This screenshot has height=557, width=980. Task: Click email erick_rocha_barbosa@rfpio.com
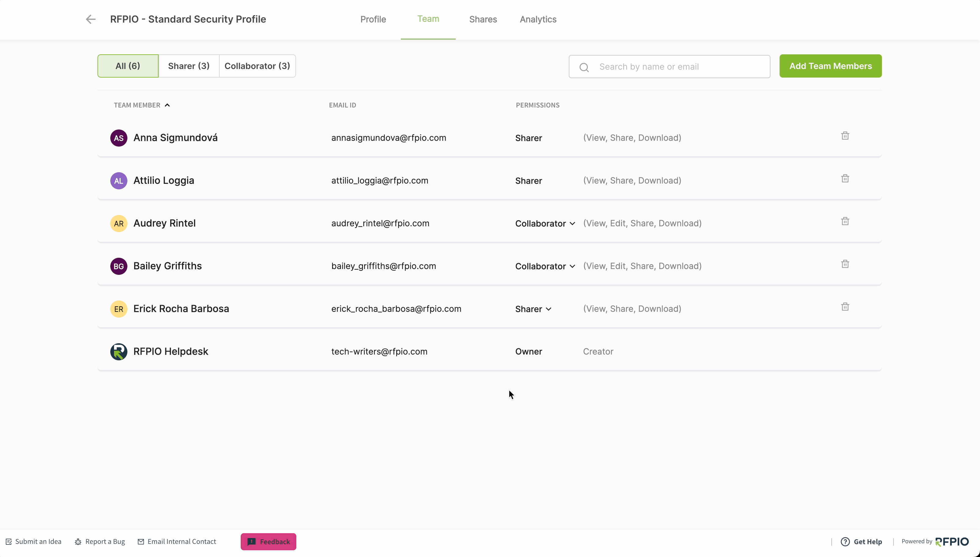pos(396,309)
